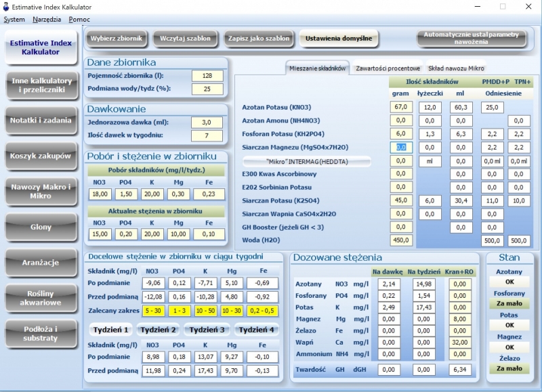This screenshot has width=542, height=392.
Task: Select the Tydzień 2 tab
Action: click(158, 330)
